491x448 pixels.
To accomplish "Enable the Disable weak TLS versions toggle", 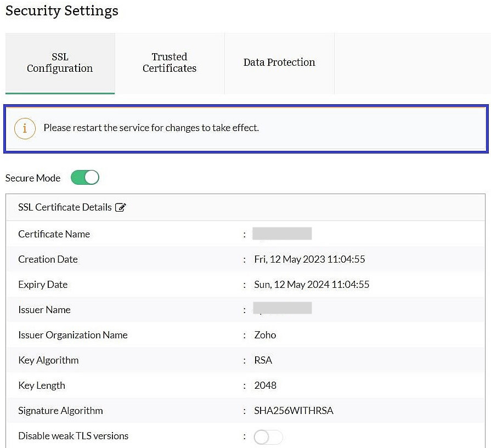I will pos(268,436).
